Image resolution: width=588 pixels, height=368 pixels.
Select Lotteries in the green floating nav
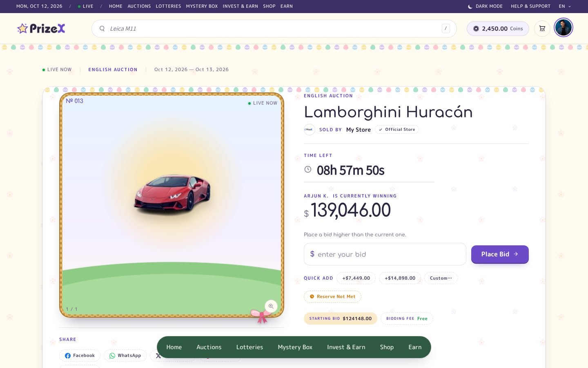coord(249,347)
